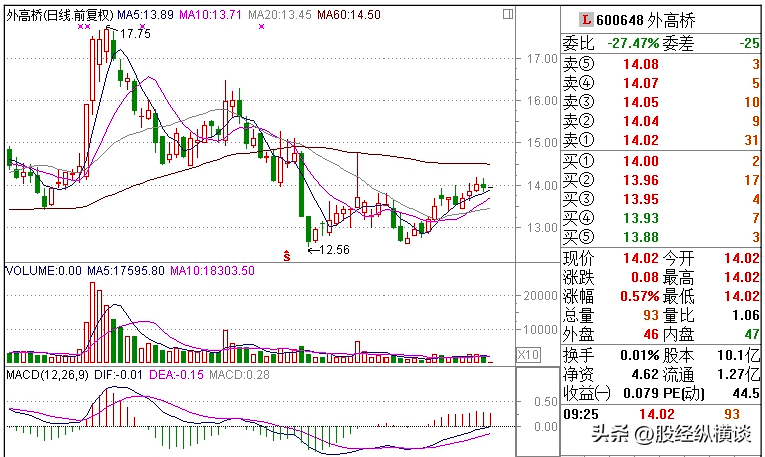Click the magenta x marker above MA20
Screen dimensions: 765x457
click(262, 26)
